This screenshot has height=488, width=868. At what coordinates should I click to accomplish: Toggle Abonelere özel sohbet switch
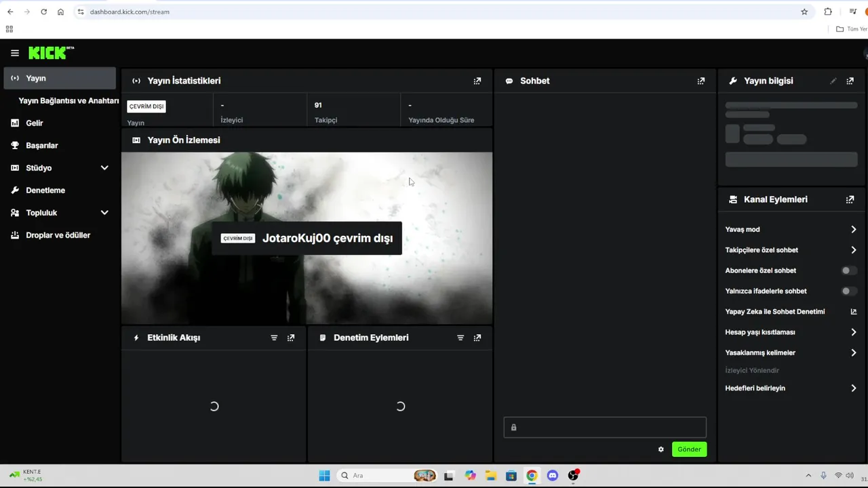click(x=849, y=270)
